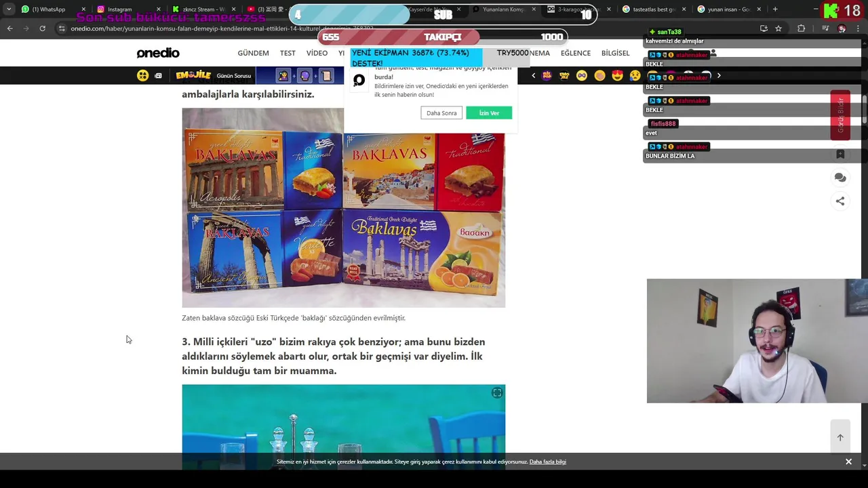868x488 pixels.
Task: Click the small icon beside yellow smiley
Action: (158, 76)
